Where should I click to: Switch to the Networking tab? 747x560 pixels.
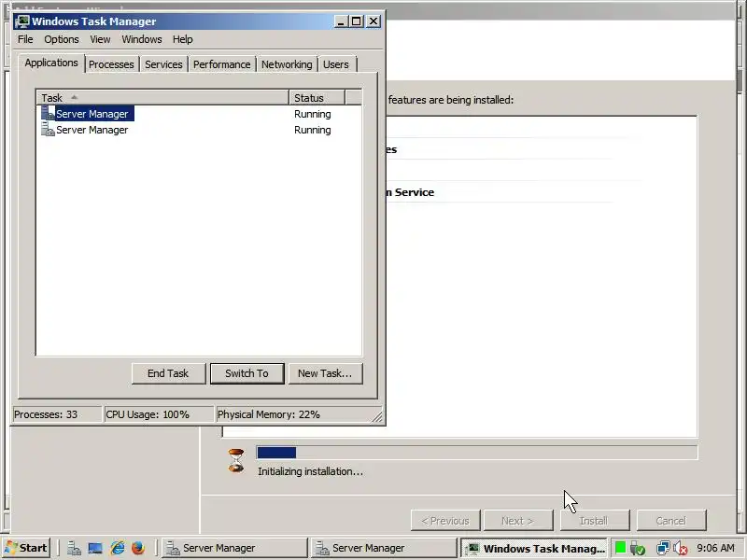(x=287, y=64)
